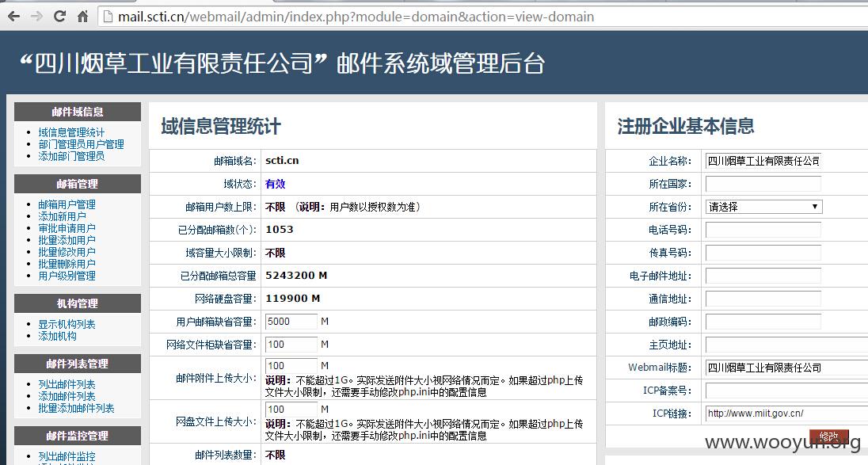Viewport: 868px width, 465px height.
Task: Go to the browser home page icon
Action: 82,17
